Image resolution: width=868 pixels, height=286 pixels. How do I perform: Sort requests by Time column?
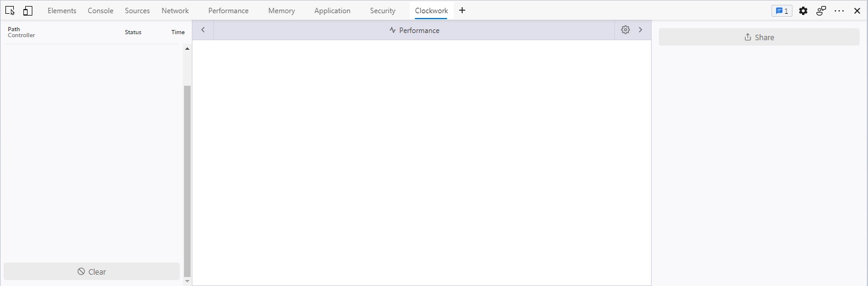178,32
